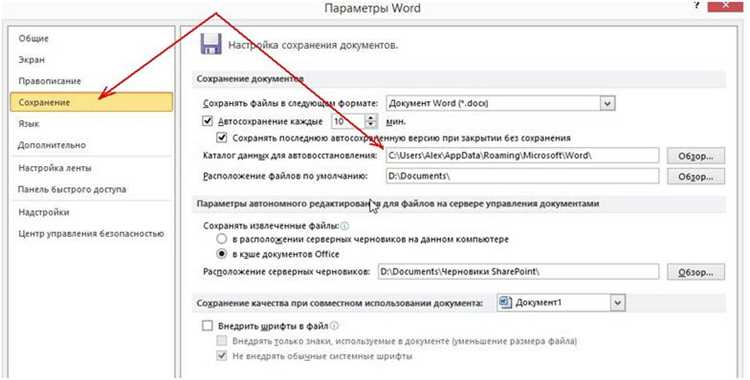Toggle embed only used characters checkbox
The width and height of the screenshot is (750, 380).
(x=221, y=341)
